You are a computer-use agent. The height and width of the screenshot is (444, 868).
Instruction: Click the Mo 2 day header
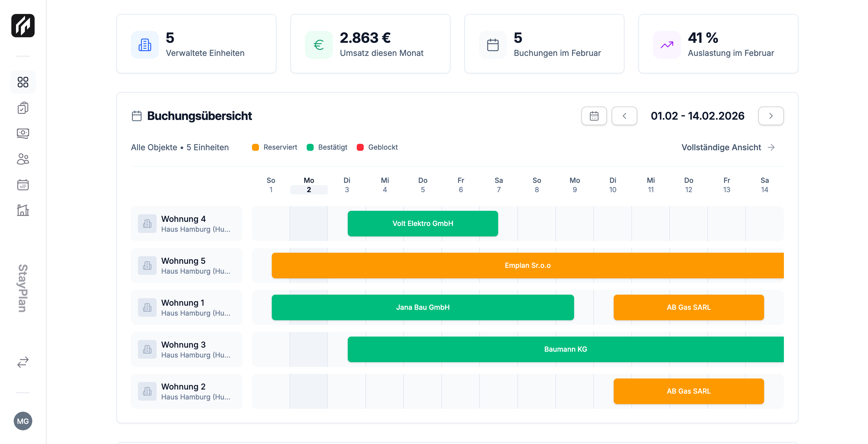tap(309, 185)
